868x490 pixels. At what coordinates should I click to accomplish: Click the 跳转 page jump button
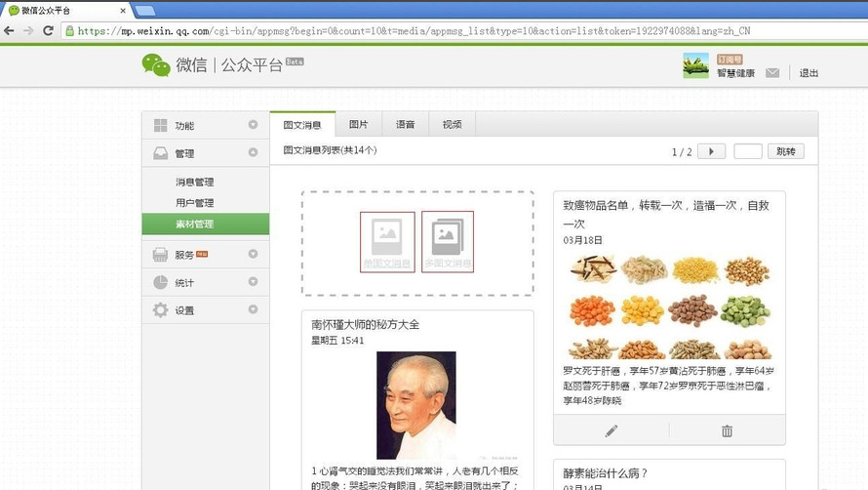[x=786, y=151]
